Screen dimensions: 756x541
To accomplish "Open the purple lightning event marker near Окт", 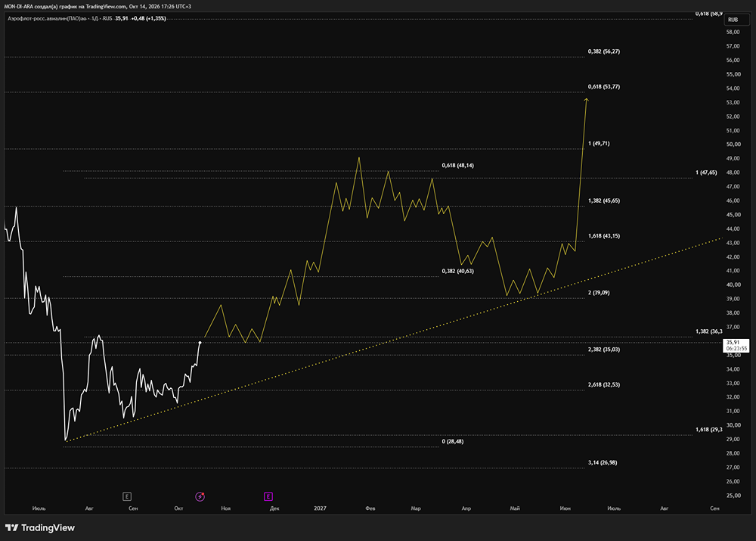I will click(x=200, y=496).
